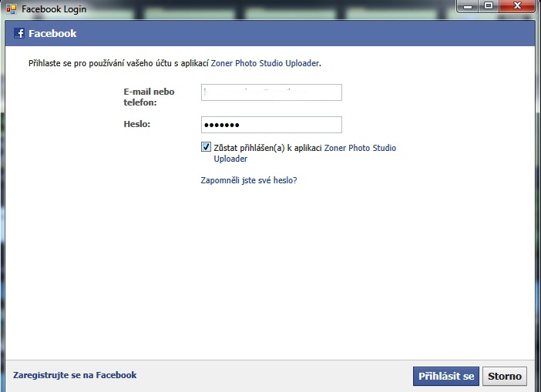Screen dimensions: 541x392
Task: Cancel with the Storno button
Action: click(x=505, y=376)
